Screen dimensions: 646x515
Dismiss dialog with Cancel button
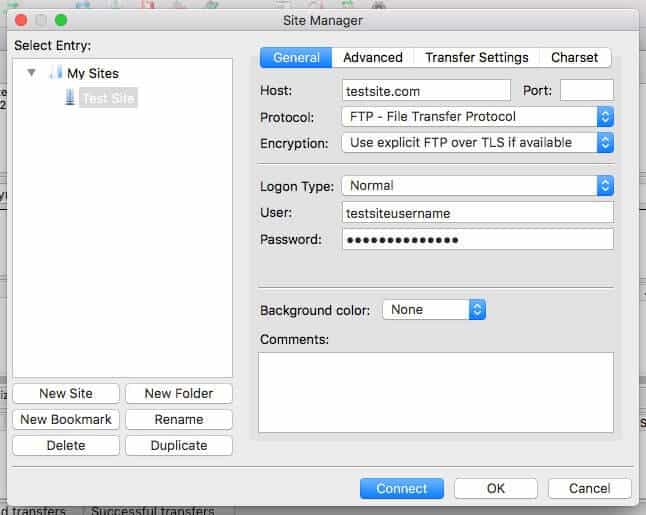click(x=590, y=489)
